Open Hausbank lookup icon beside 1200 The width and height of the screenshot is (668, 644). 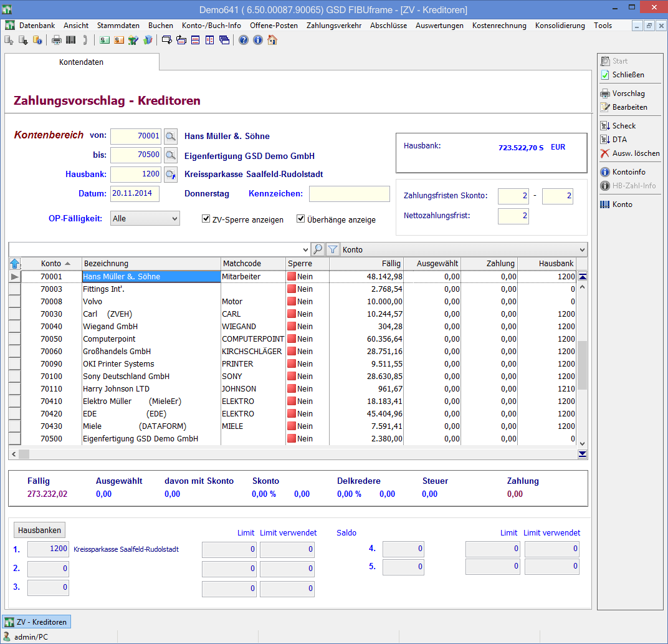tap(170, 175)
